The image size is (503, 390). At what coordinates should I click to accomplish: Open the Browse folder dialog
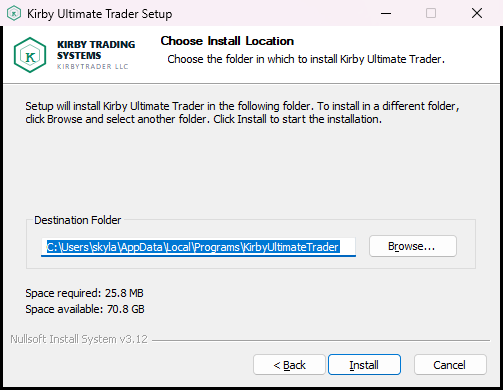[413, 246]
